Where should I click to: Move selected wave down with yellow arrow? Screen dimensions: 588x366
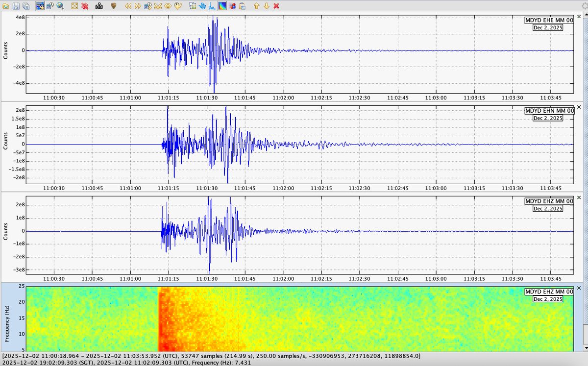tap(267, 6)
